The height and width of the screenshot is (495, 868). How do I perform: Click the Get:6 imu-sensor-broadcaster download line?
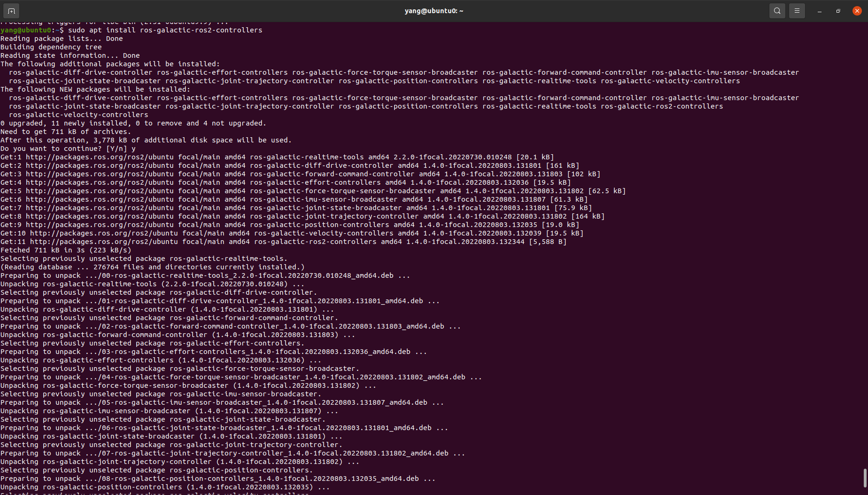point(294,199)
